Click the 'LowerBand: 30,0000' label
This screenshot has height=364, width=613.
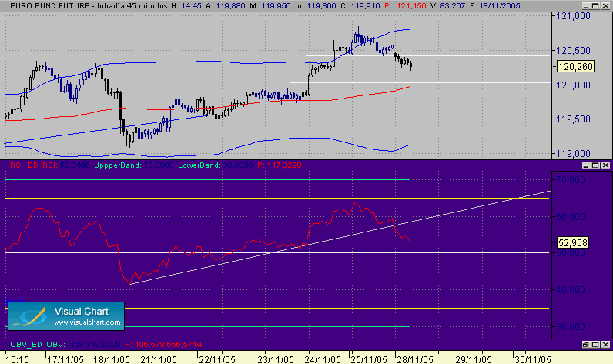click(x=216, y=165)
